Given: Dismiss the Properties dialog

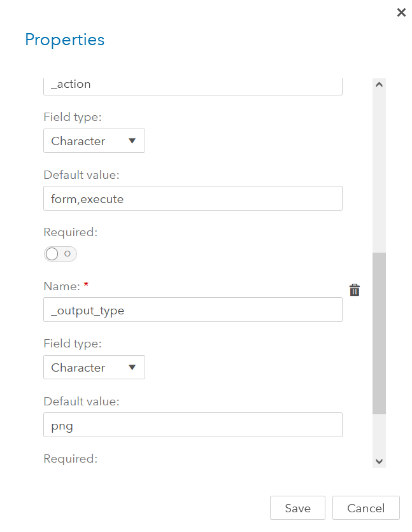Looking at the screenshot, I should (x=401, y=12).
